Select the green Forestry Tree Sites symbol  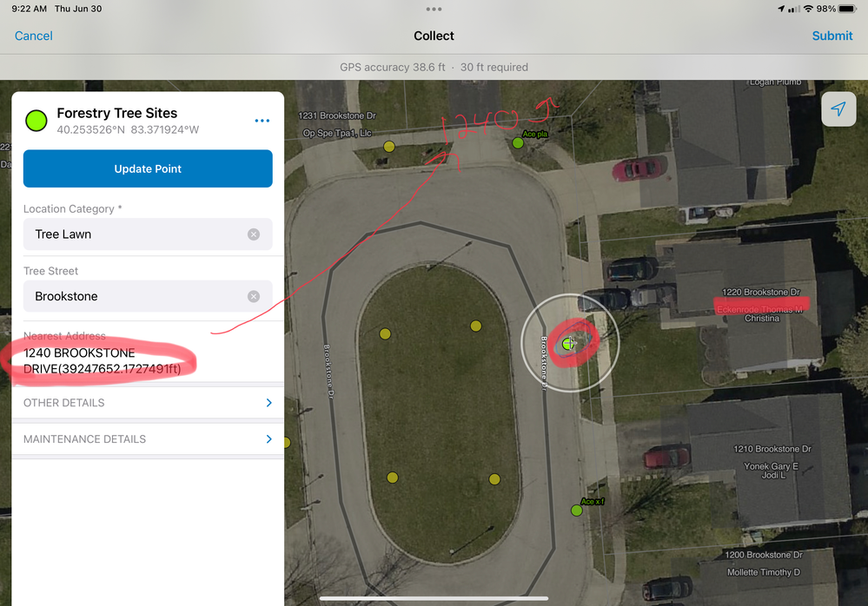coord(36,121)
